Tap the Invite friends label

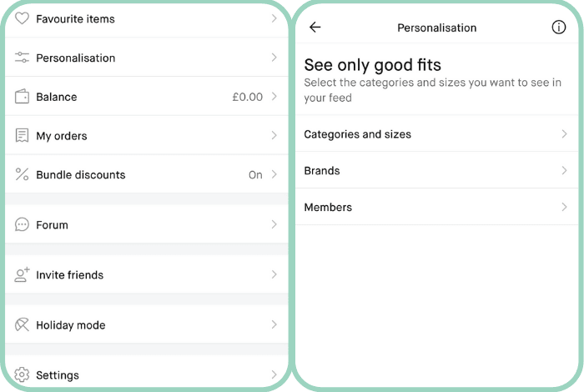coord(69,275)
